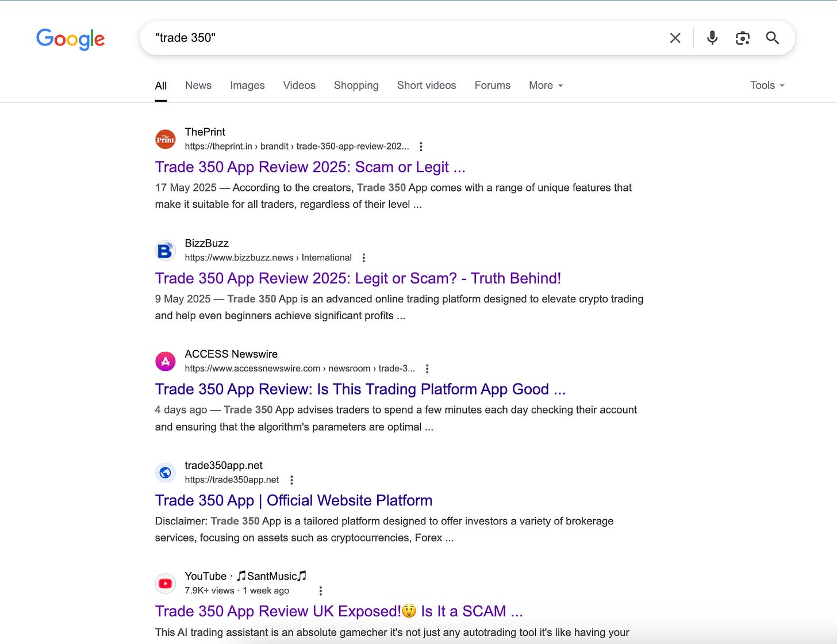Click the www.accessnewswire.com URL breadcrumb
Image resolution: width=837 pixels, height=644 pixels.
300,369
